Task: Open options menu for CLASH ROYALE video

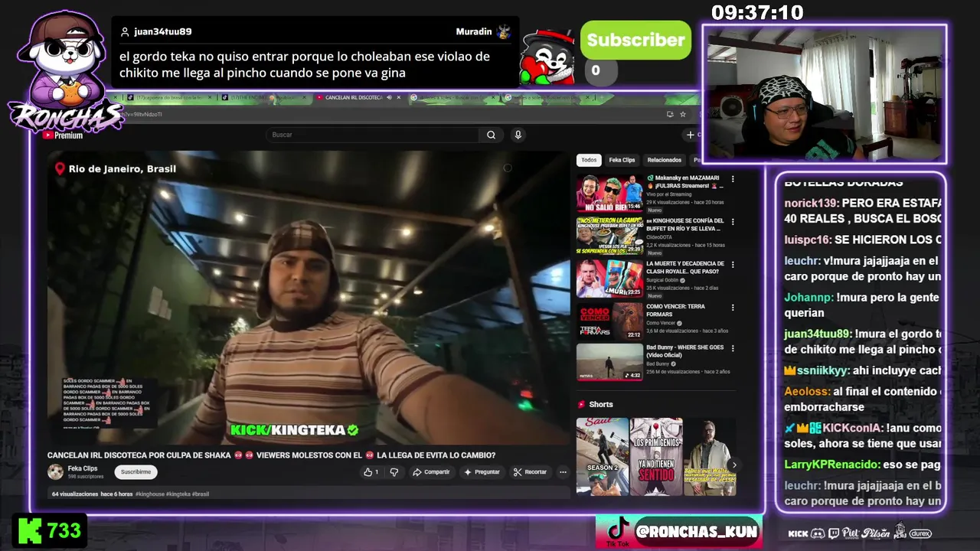Action: [733, 265]
